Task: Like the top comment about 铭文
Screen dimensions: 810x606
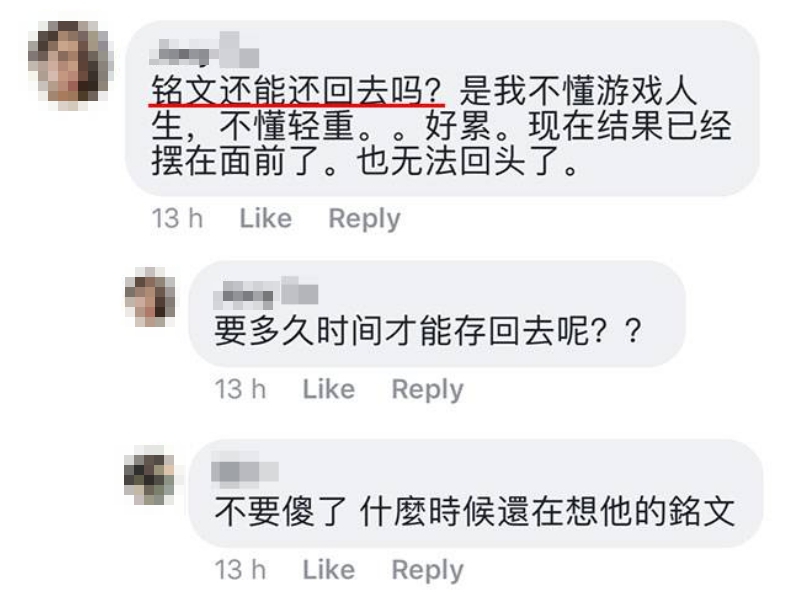Action: (266, 218)
